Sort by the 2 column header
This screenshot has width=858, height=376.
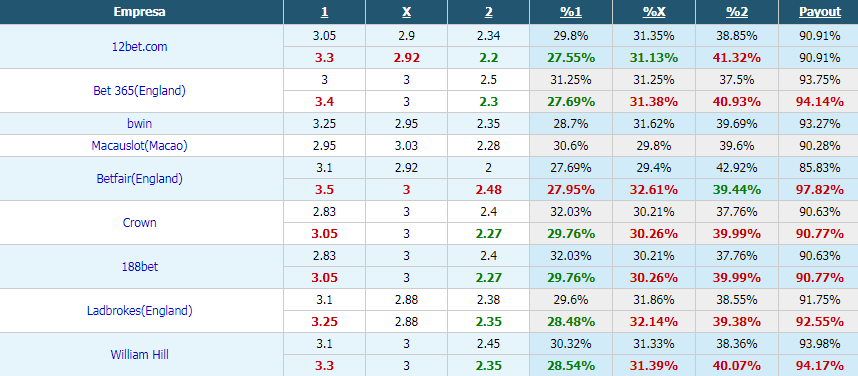[489, 11]
